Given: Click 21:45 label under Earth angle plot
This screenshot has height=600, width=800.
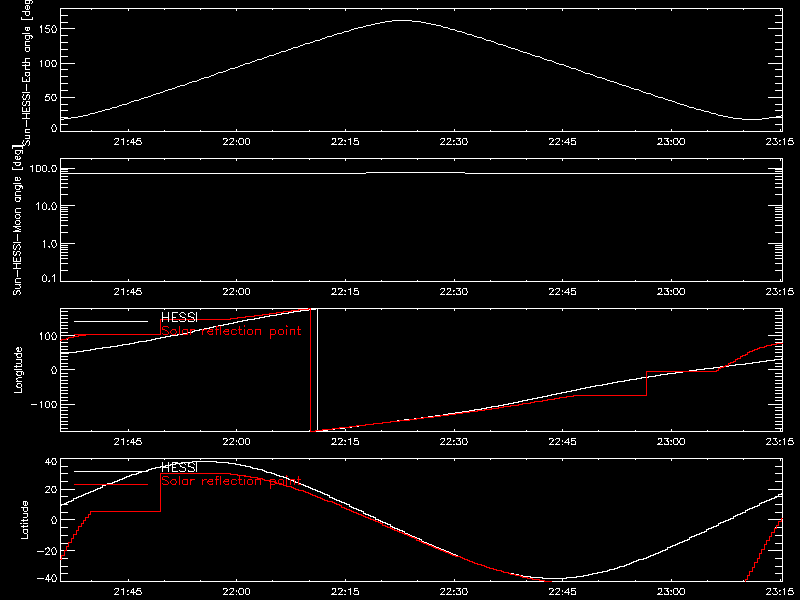Looking at the screenshot, I should click(x=128, y=141).
